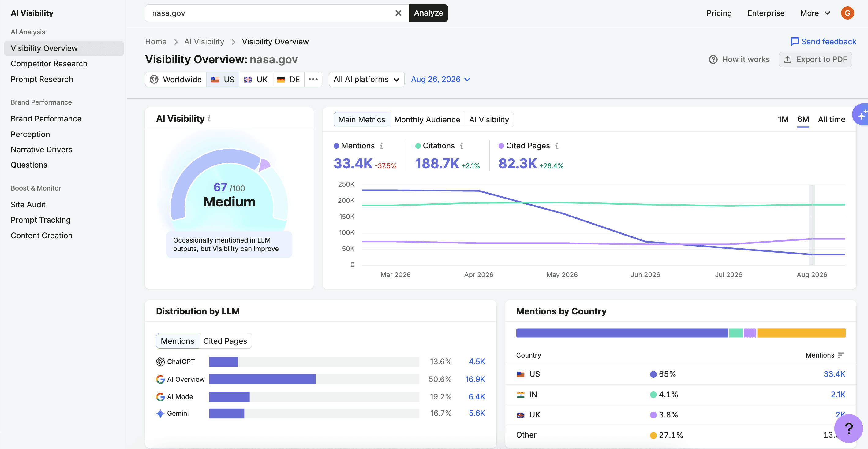Click the AI Overview Google icon
Viewport: 868px width, 449px height.
160,379
